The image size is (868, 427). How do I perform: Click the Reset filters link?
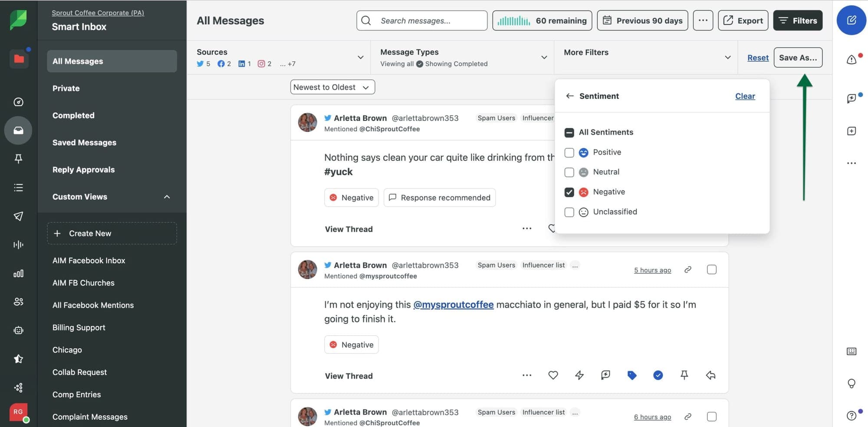pos(758,58)
